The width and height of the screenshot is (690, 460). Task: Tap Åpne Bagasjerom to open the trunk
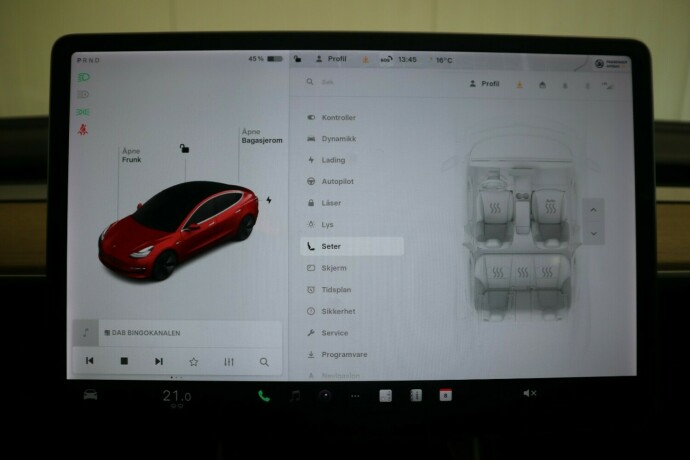coord(261,137)
